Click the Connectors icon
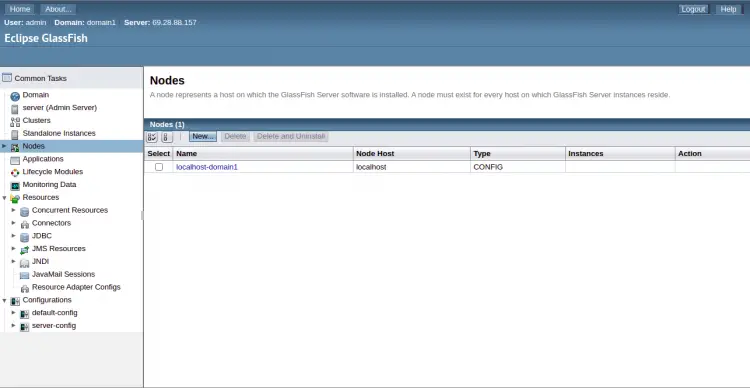The image size is (750, 388). [24, 224]
